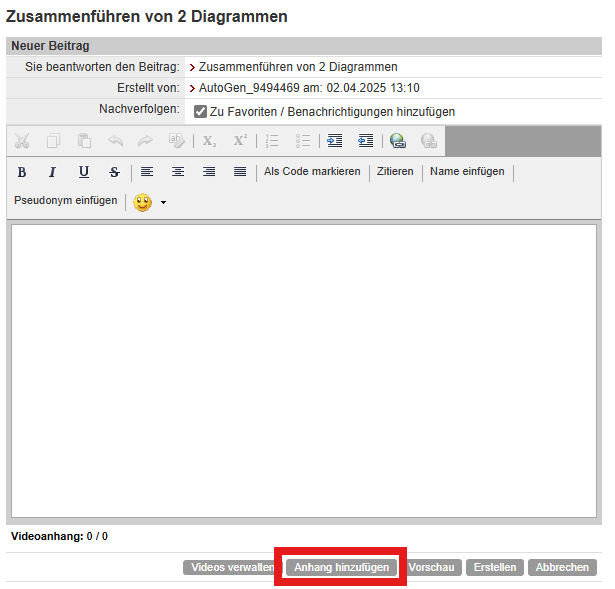615x589 pixels.
Task: Center align the text
Action: point(178,171)
